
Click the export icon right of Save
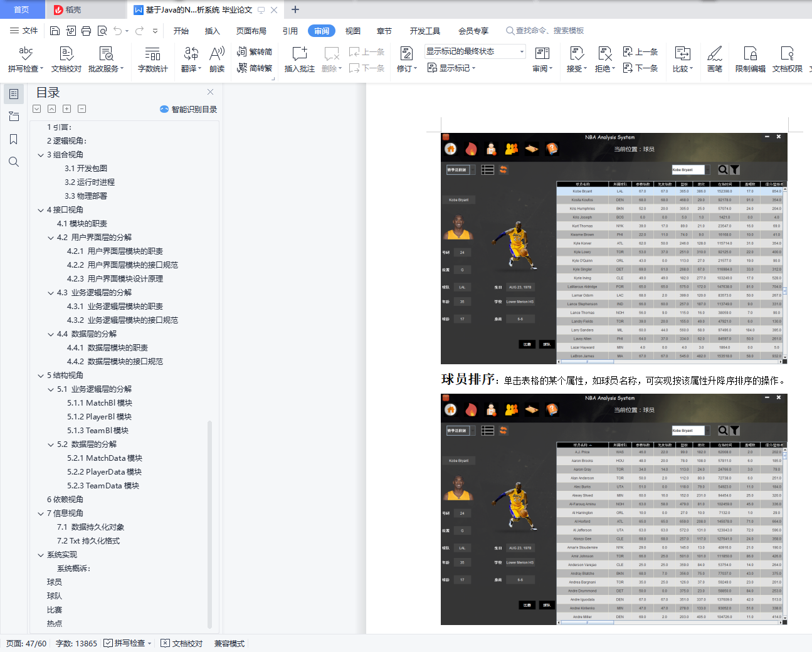tap(71, 31)
